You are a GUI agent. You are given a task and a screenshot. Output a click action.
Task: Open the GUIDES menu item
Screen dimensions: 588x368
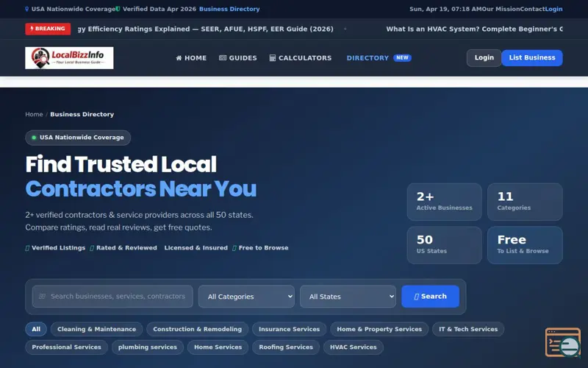(237, 58)
